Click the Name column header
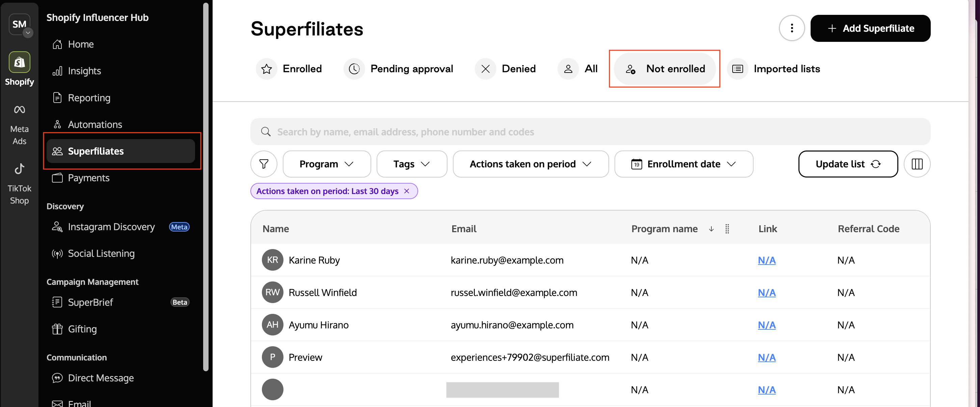The height and width of the screenshot is (407, 980). (x=275, y=228)
